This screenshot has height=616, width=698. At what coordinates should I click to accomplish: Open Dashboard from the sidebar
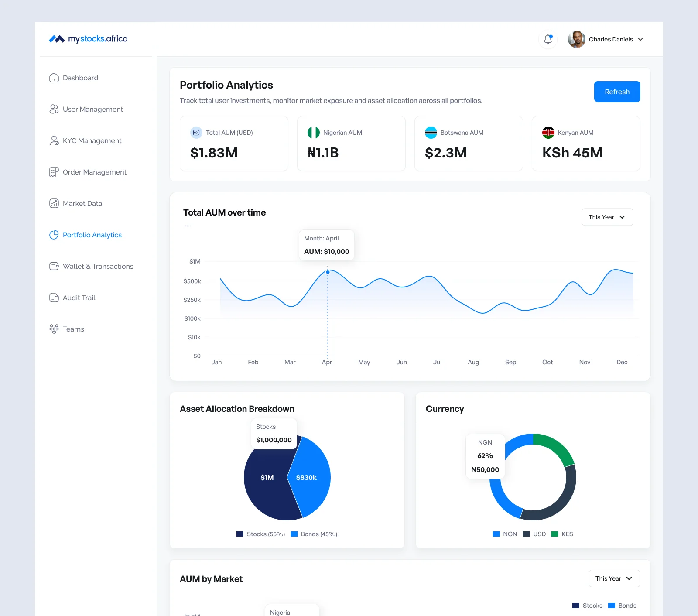point(81,78)
